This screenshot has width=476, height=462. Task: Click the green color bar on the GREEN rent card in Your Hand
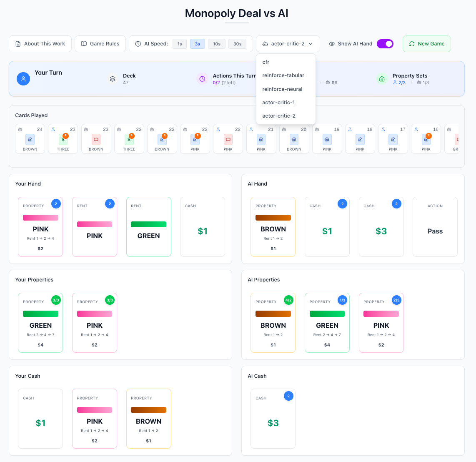pos(148,224)
